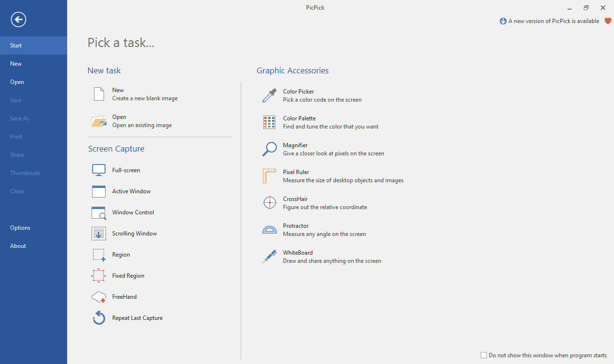Click the FreeHand label
Viewport: 614px width, 364px height.
[x=124, y=297]
